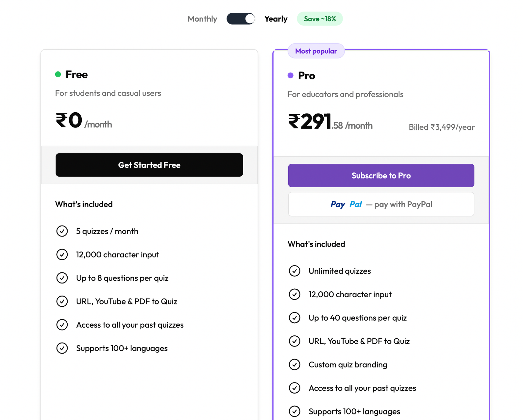
Task: Click the Most popular badge
Action: (316, 51)
